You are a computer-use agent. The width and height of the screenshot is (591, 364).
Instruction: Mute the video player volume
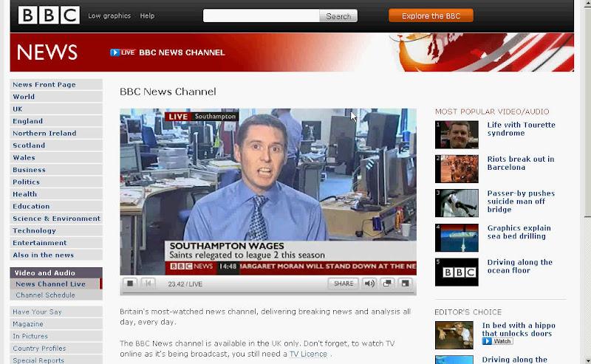click(369, 284)
